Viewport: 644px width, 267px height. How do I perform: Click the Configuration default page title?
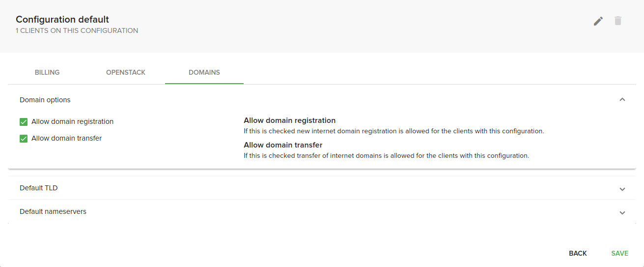tap(62, 20)
